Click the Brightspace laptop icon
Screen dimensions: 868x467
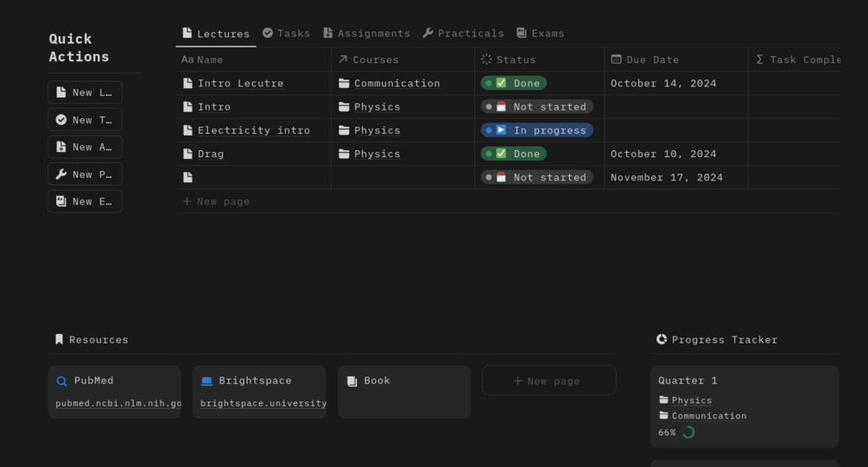[206, 381]
